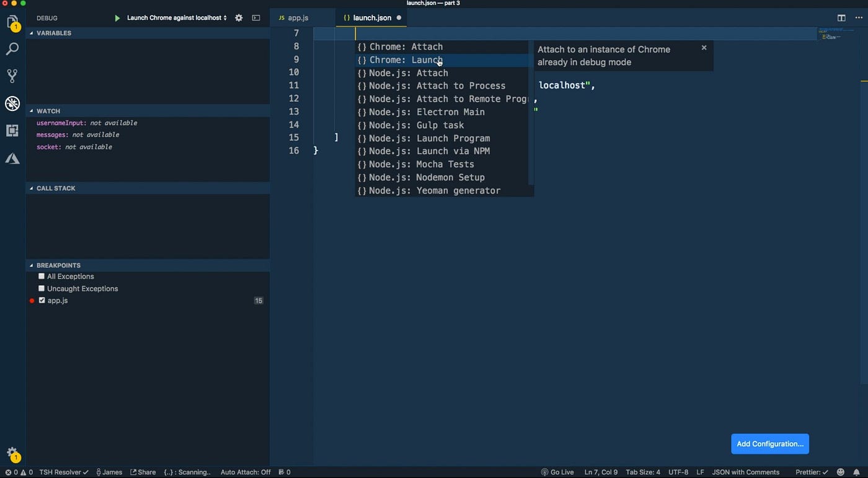Close the suggestion details popup
868x478 pixels.
coord(704,48)
